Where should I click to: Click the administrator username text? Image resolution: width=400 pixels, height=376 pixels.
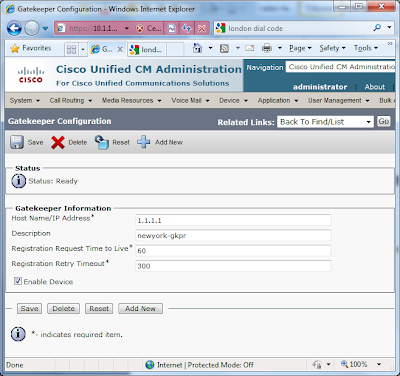click(320, 87)
